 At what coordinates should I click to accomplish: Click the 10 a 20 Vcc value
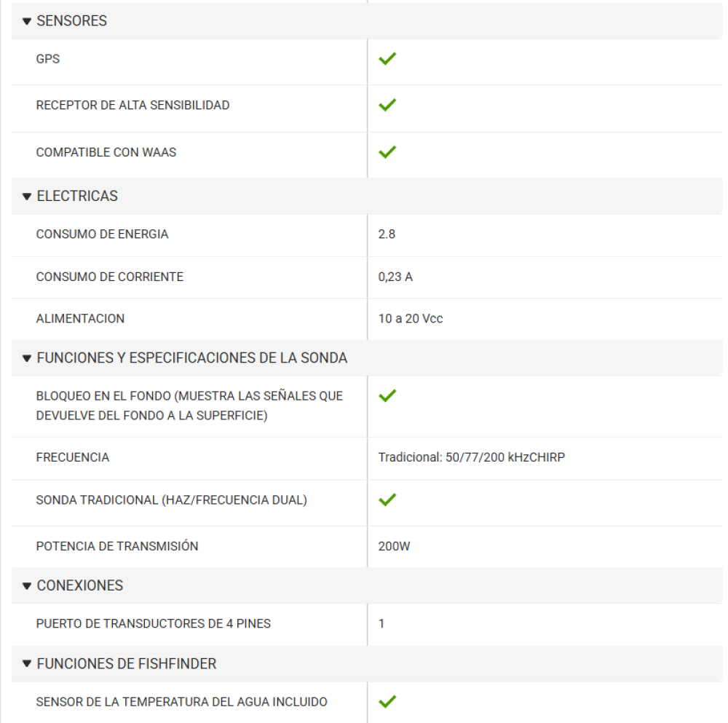[410, 319]
